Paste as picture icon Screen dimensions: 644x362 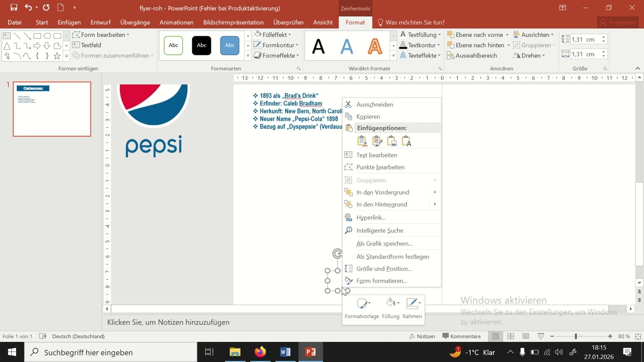[x=392, y=142]
